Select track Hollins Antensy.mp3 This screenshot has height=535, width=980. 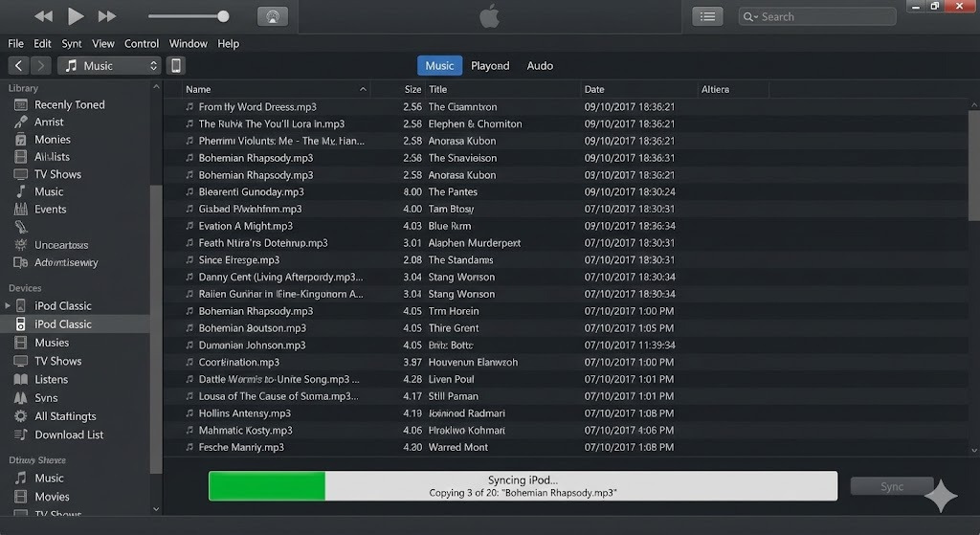click(244, 413)
